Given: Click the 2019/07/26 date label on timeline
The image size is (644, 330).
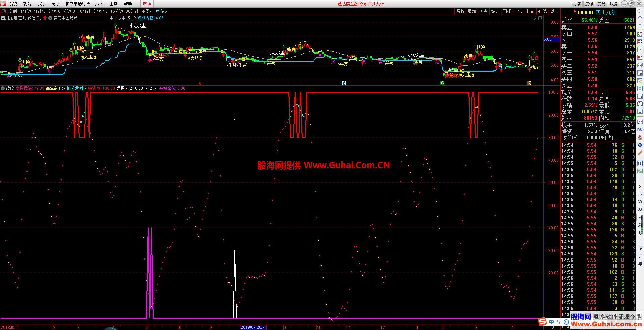Looking at the screenshot, I should 254,327.
